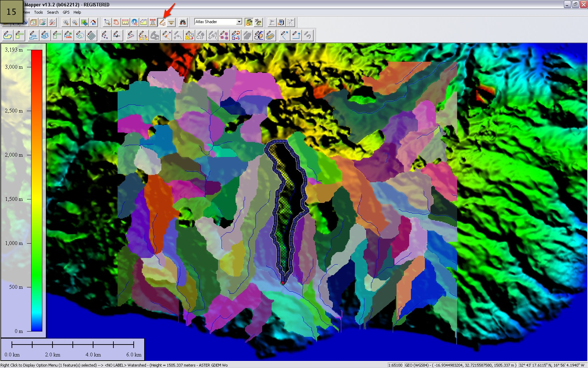Select the Feature Info tool

pyautogui.click(x=134, y=22)
